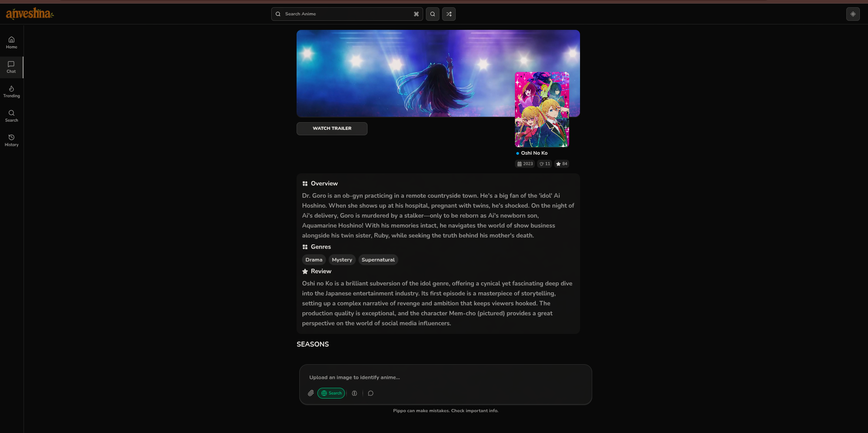This screenshot has height=433, width=868.
Task: Select the Supernatural genre tag
Action: [378, 260]
